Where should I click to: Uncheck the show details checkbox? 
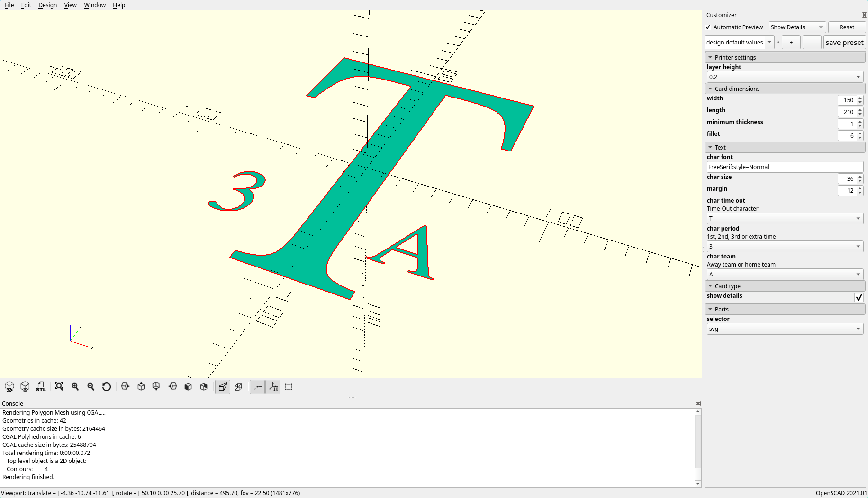point(859,297)
